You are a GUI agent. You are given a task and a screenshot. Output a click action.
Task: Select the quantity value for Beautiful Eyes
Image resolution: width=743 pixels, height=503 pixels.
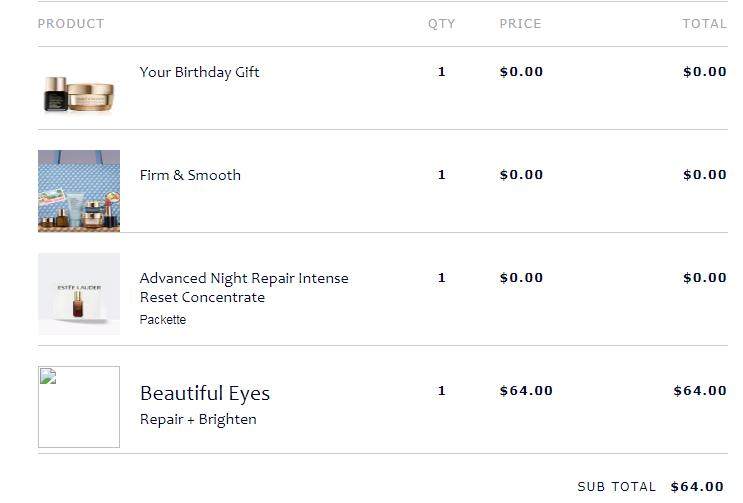[x=442, y=391]
